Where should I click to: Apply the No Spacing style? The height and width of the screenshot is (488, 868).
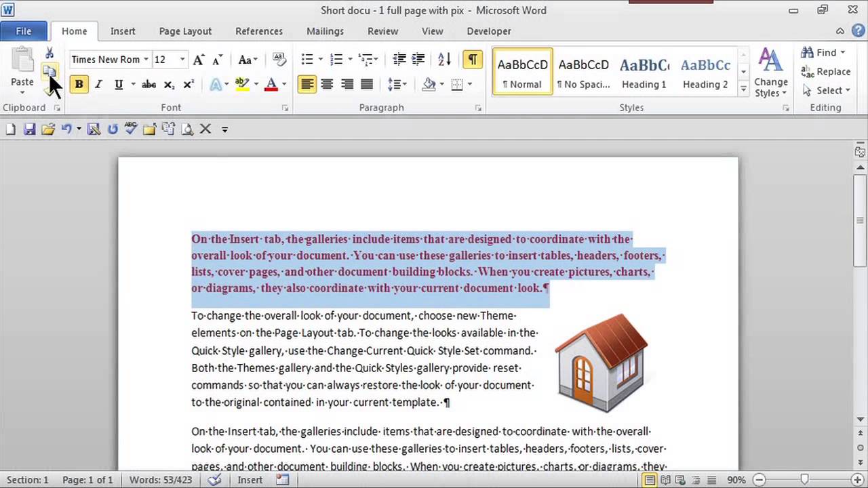pyautogui.click(x=583, y=72)
